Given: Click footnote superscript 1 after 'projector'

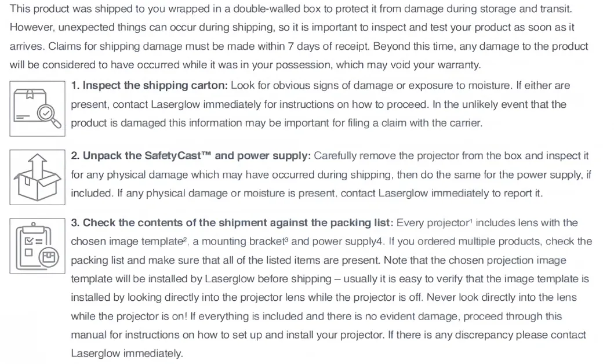Looking at the screenshot, I should click(471, 220).
